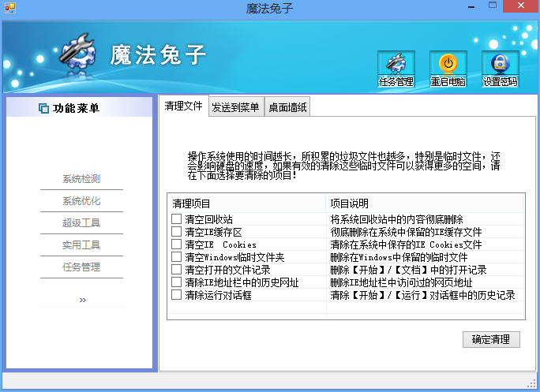
Task: Enable the 清空IE缓存区 checkbox
Action: 176,232
